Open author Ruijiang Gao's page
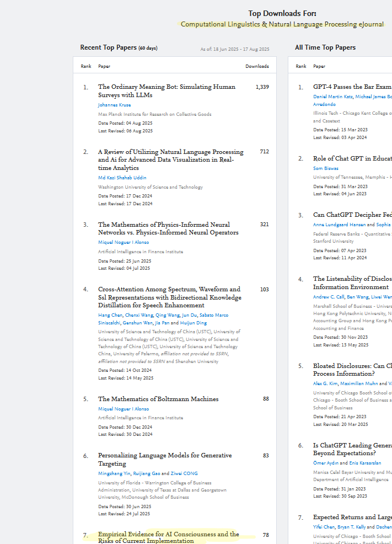 147,473
